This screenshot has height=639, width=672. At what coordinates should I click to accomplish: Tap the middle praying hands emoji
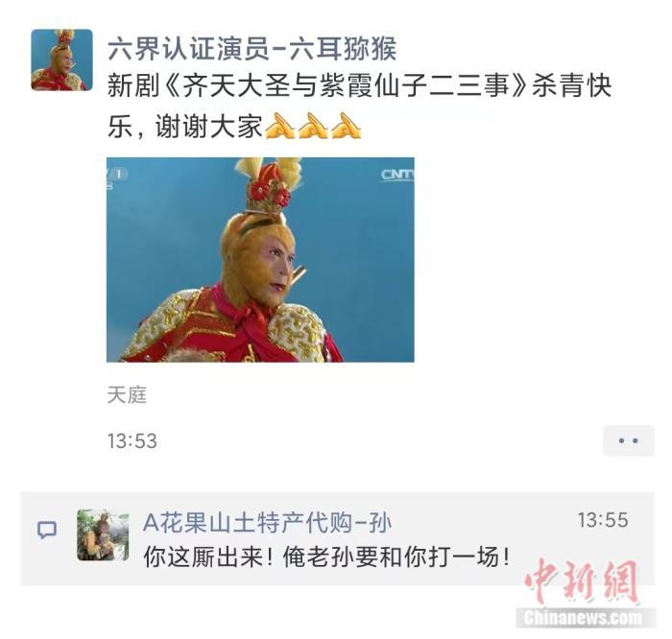click(x=313, y=127)
